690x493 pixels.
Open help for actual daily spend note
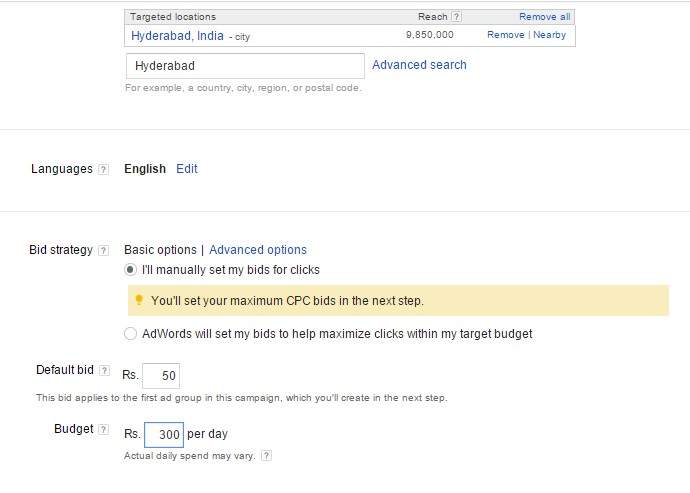pos(265,456)
